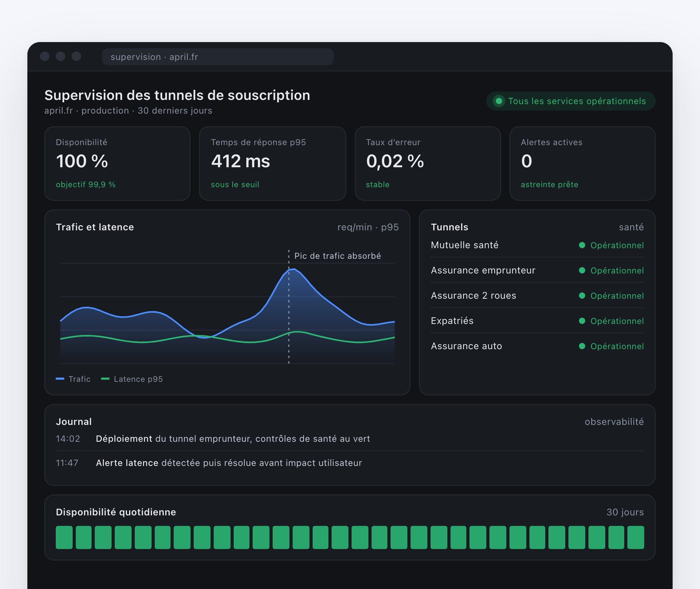Viewport: 700px width, 589px height.
Task: Click the green status dot for Expatriés
Action: tap(582, 321)
